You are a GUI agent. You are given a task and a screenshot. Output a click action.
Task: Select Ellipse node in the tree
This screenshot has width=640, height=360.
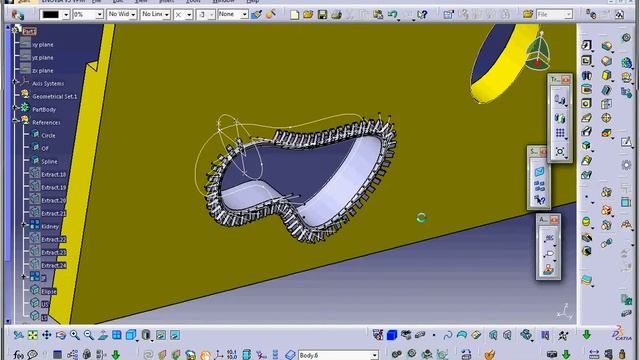coord(49,291)
